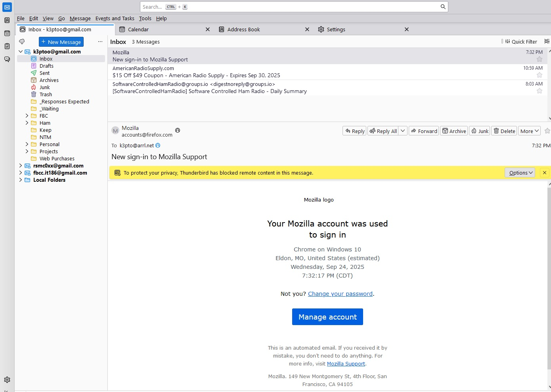Collapse the k3ptoo@gmail.com account
The width and height of the screenshot is (551, 392).
pos(21,51)
